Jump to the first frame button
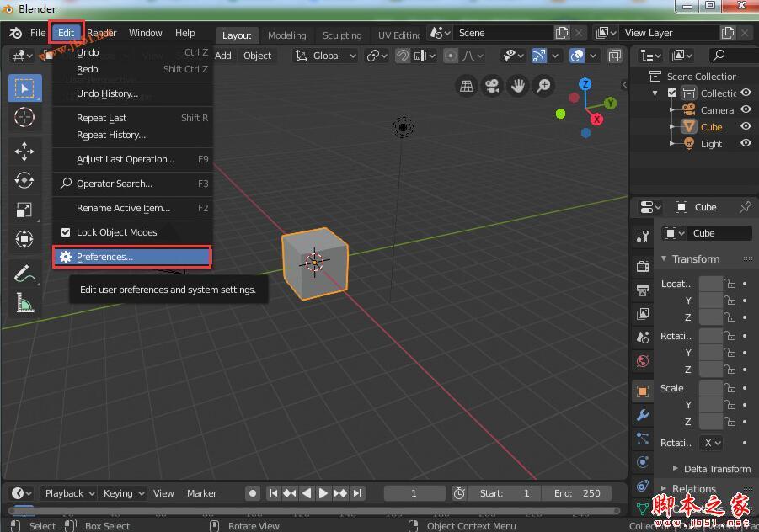Viewport: 759px width, 532px height. pos(273,493)
